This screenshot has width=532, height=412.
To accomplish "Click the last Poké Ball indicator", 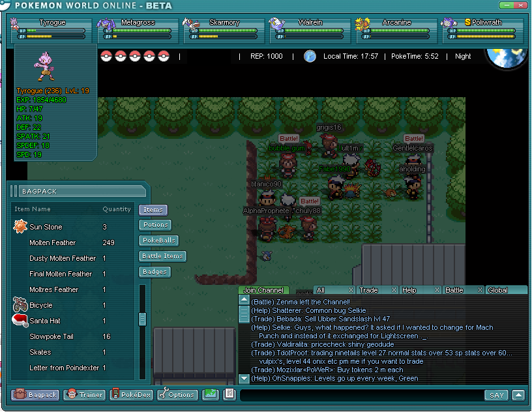I will tap(164, 56).
